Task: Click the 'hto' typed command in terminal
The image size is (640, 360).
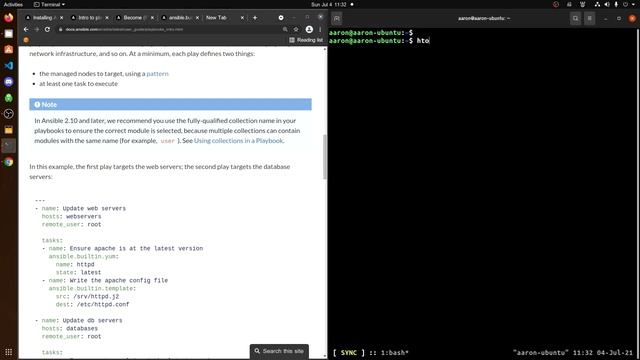Action: click(423, 41)
